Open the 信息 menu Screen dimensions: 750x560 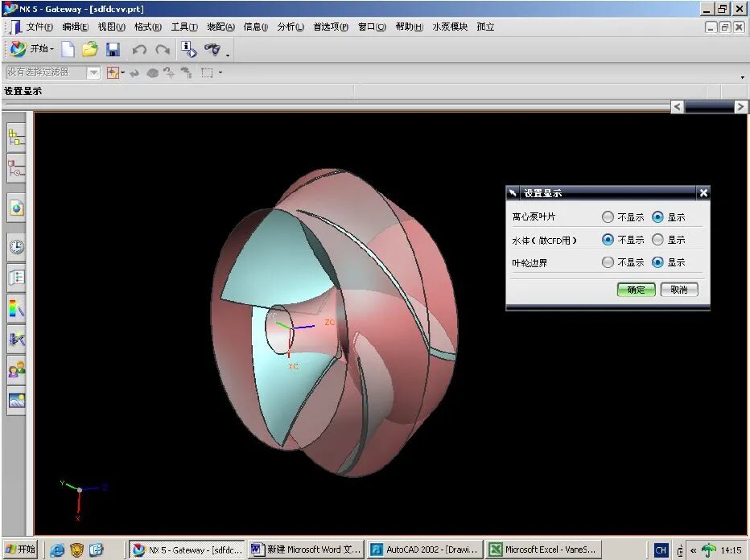pos(255,27)
